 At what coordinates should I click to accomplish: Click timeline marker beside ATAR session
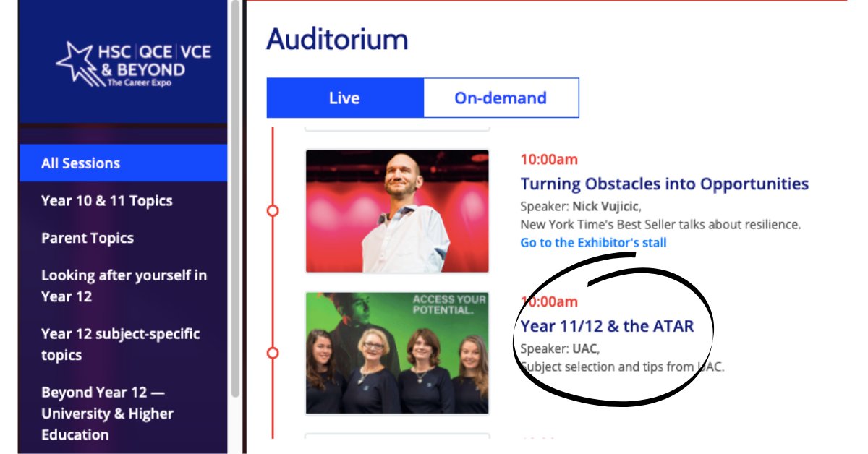point(273,353)
